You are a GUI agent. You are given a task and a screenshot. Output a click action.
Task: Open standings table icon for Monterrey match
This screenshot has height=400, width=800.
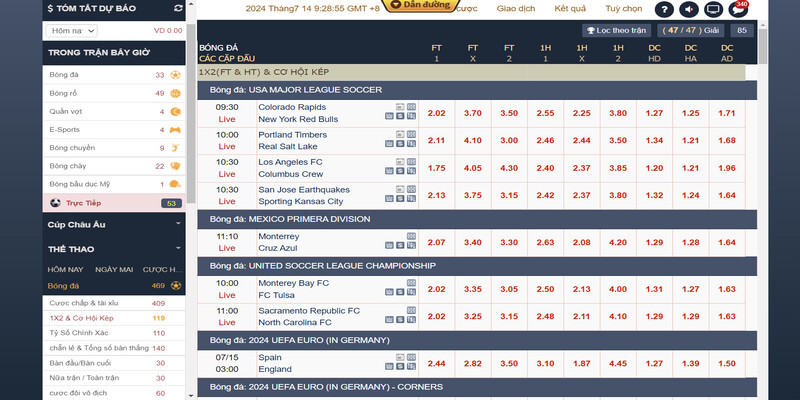click(x=411, y=245)
